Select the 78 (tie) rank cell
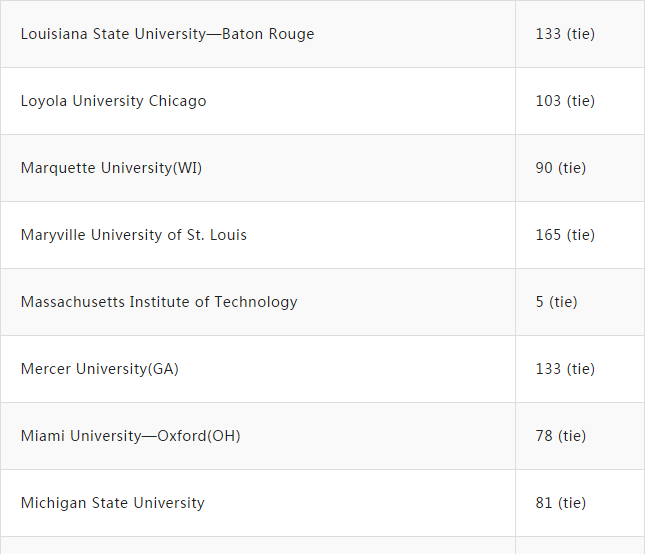The height and width of the screenshot is (554, 645). click(561, 436)
